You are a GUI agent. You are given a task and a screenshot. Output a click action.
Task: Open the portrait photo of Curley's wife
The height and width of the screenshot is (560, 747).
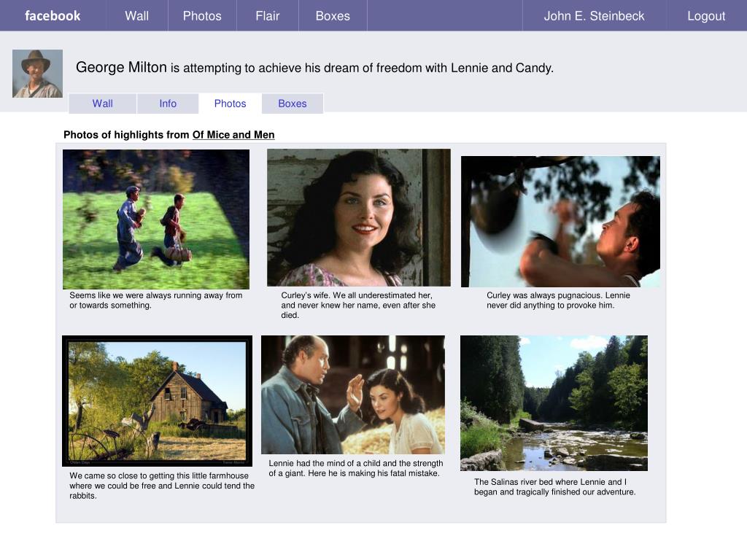pyautogui.click(x=359, y=217)
